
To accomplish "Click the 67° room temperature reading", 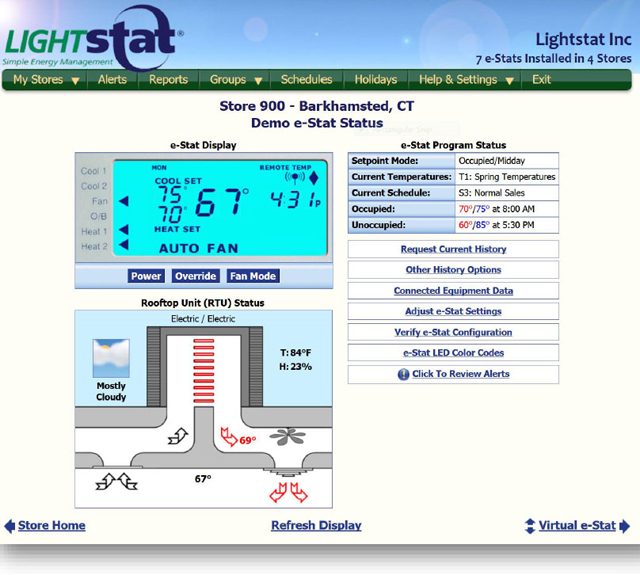I will tap(222, 202).
